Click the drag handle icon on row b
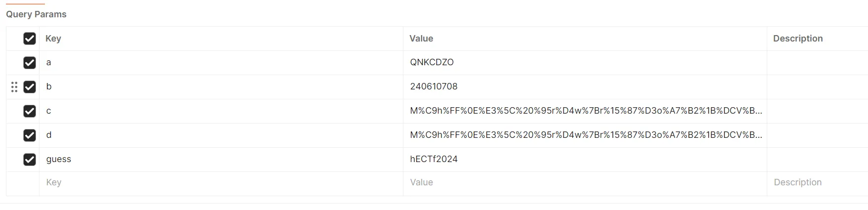The image size is (868, 210). tap(14, 87)
